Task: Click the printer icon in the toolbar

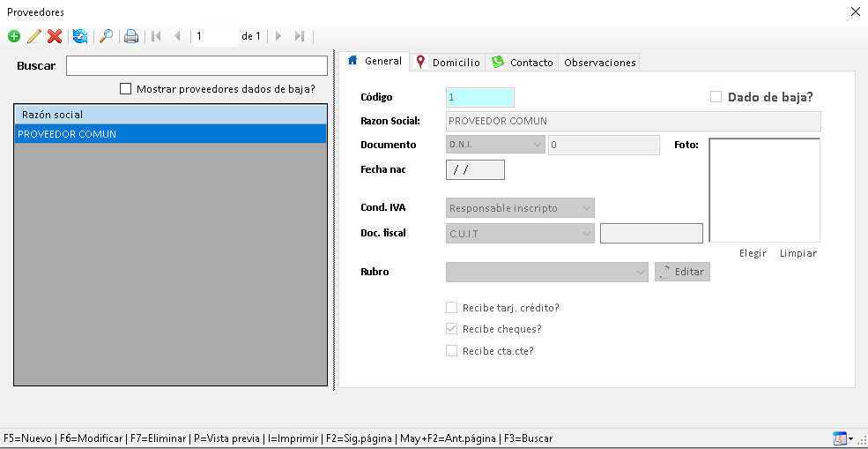Action: [131, 36]
